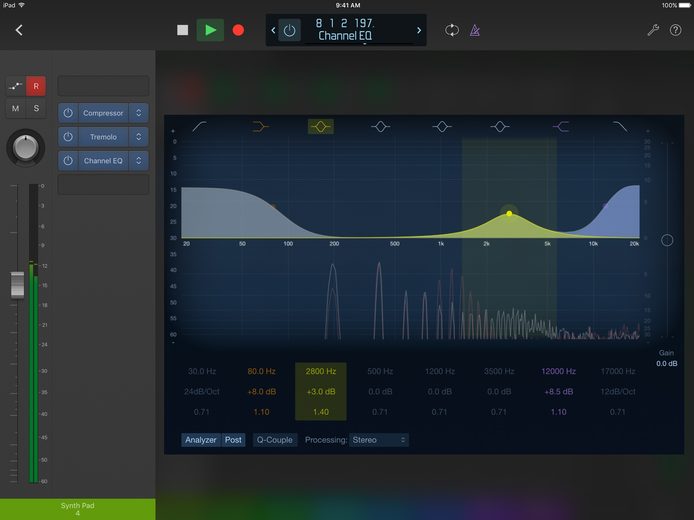Stop playback with the stop button
Image resolution: width=694 pixels, height=520 pixels.
(182, 30)
